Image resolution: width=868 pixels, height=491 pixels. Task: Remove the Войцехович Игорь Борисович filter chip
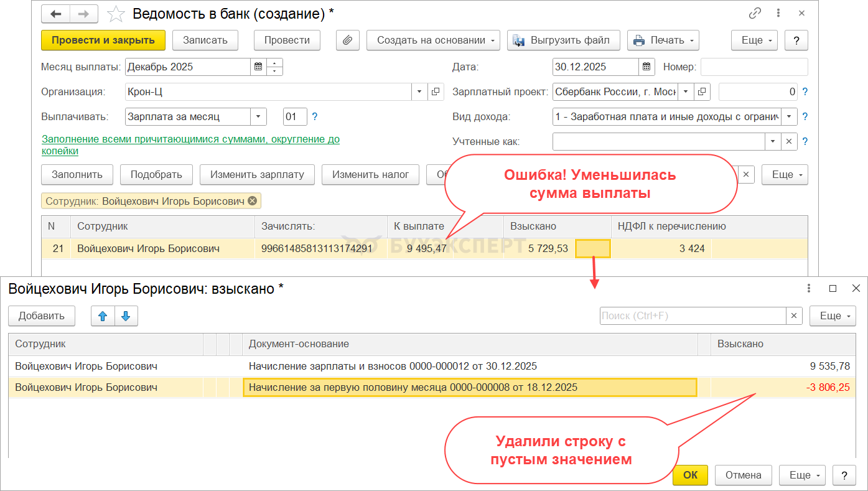click(x=252, y=200)
